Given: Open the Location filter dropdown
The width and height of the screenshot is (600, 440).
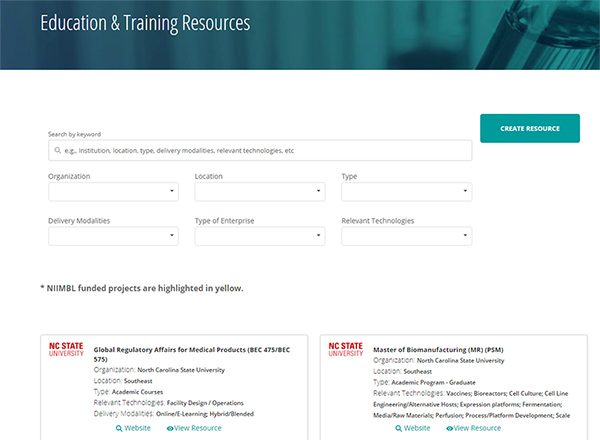Looking at the screenshot, I should pos(260,191).
